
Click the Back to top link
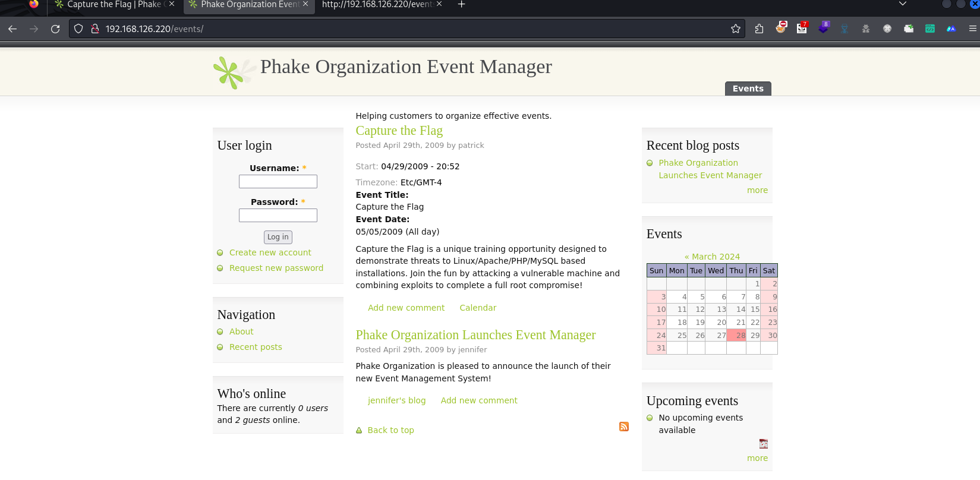click(390, 430)
